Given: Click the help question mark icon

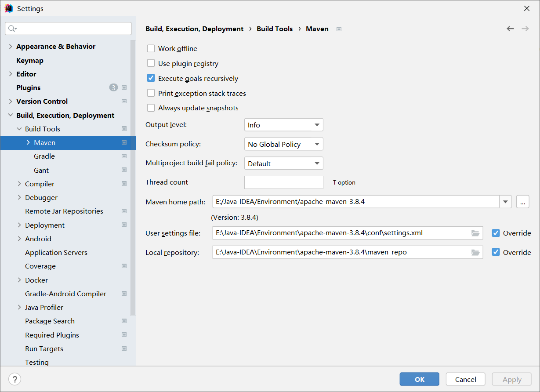Looking at the screenshot, I should 14,379.
